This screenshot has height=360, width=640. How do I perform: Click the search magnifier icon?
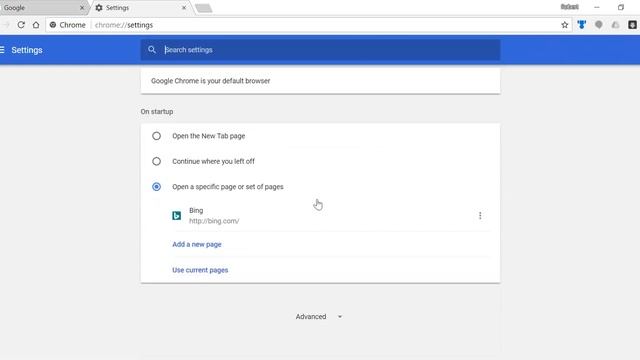[152, 50]
